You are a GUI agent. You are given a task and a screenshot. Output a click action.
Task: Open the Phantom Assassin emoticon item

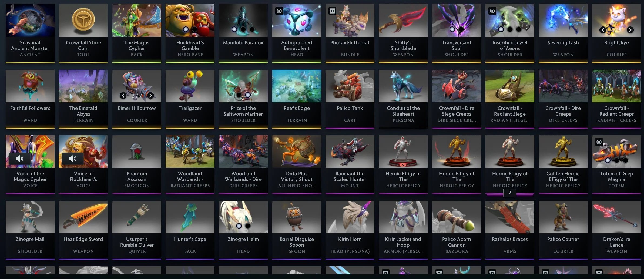(137, 164)
